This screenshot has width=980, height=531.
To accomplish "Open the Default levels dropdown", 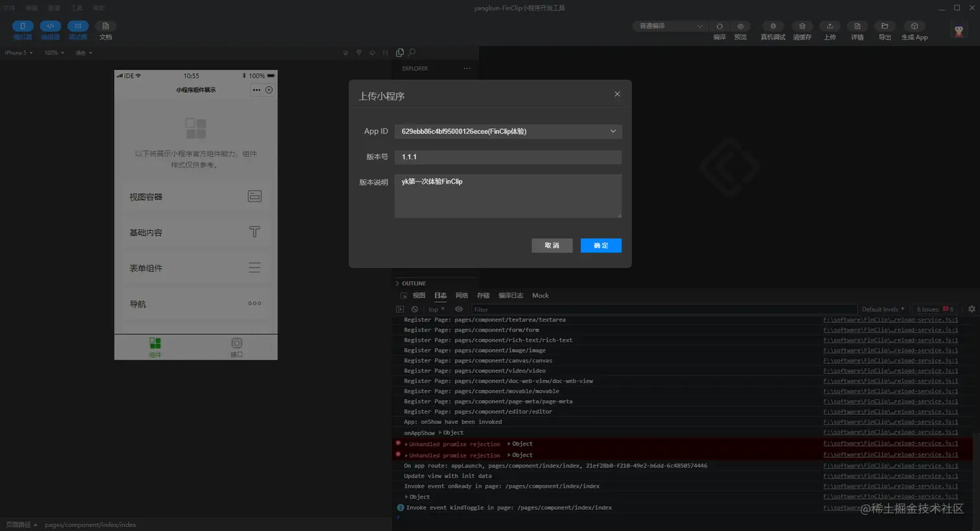I will [x=883, y=309].
